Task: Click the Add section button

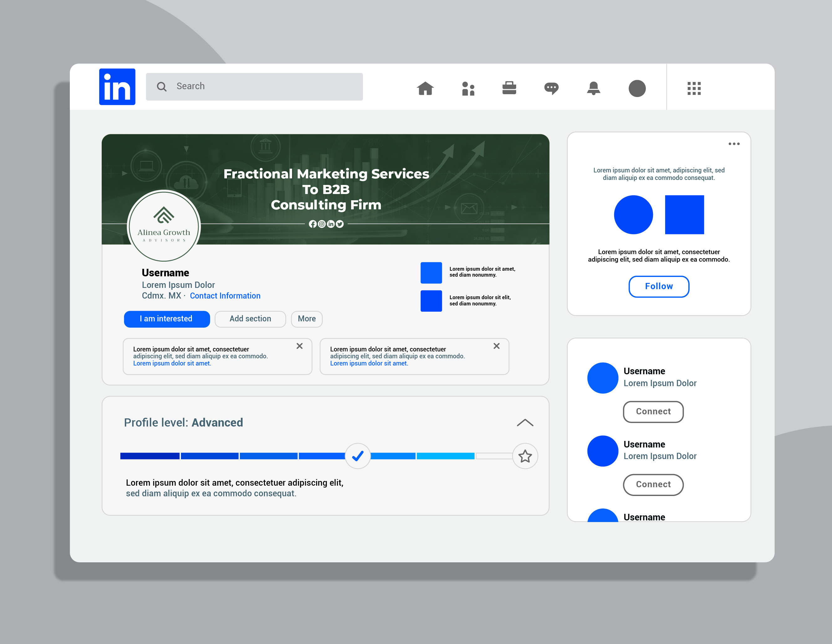Action: (x=250, y=319)
